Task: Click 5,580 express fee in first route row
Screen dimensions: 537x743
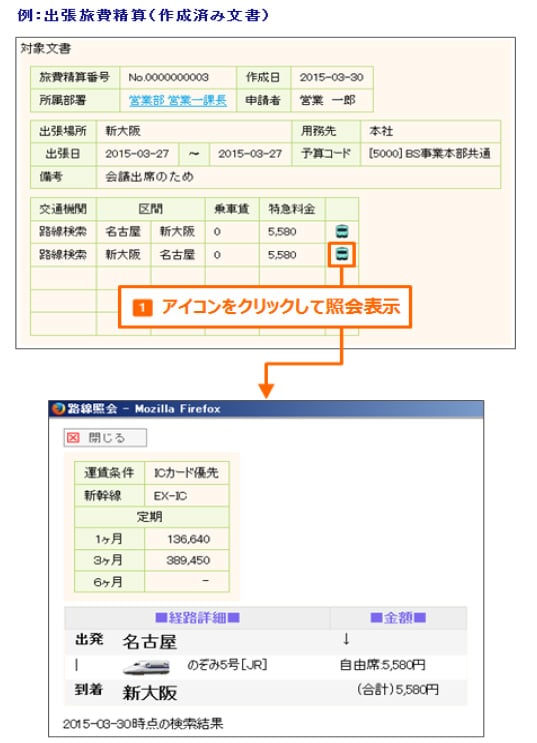Action: coord(282,232)
